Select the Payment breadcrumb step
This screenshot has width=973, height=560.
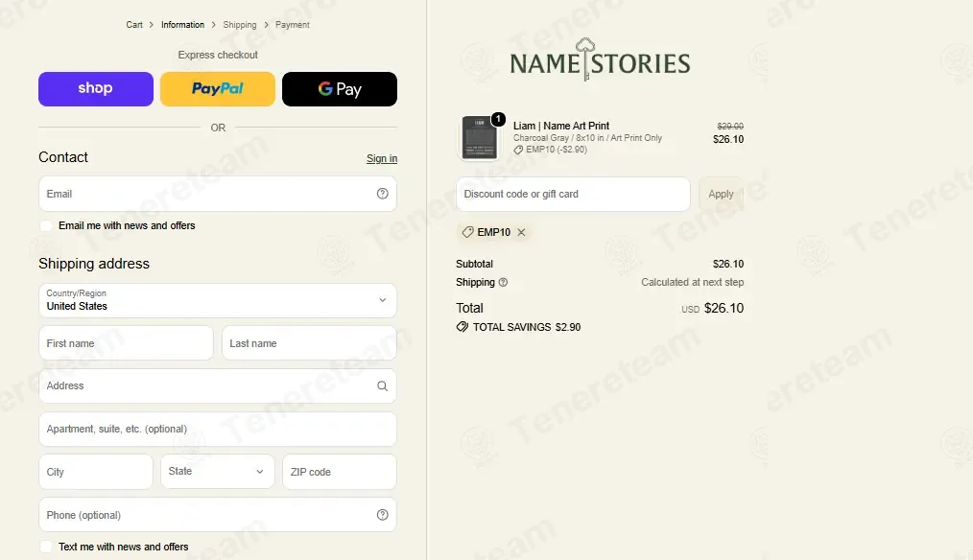tap(293, 25)
